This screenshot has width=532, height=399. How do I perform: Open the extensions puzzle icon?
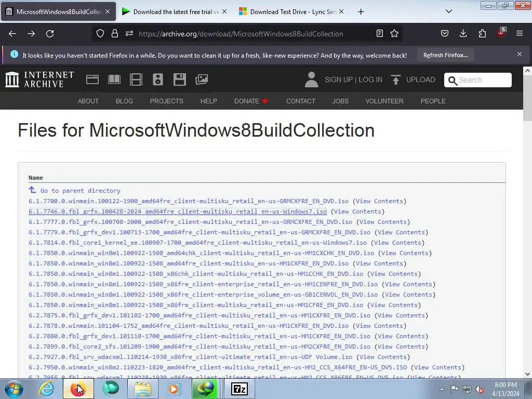click(482, 33)
